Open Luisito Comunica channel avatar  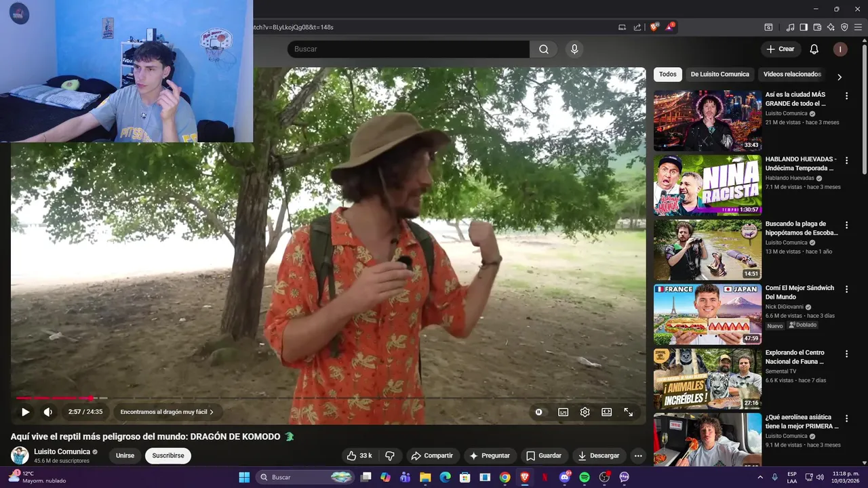20,455
